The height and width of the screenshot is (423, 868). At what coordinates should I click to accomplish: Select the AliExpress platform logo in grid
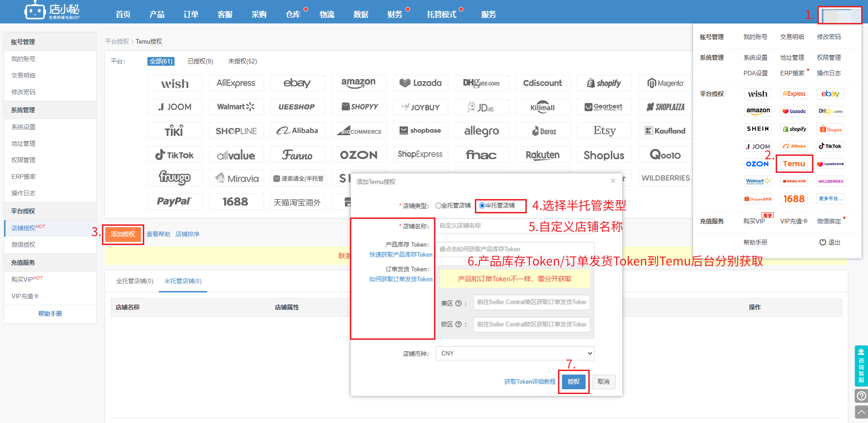click(x=236, y=83)
